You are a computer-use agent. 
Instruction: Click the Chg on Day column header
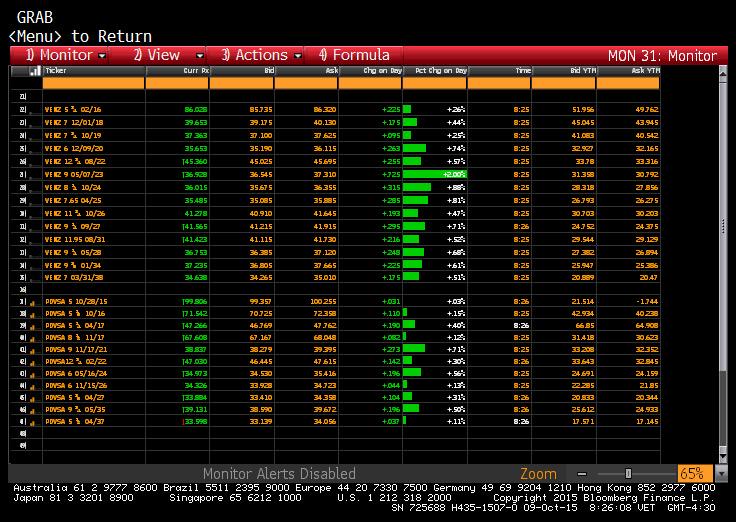click(x=370, y=71)
